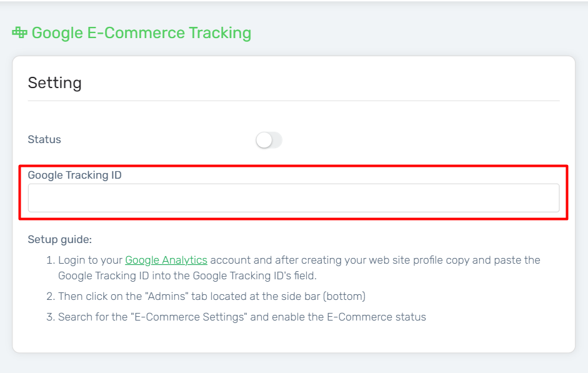Click the Status label text
Screen dimensions: 588x373
44,139
